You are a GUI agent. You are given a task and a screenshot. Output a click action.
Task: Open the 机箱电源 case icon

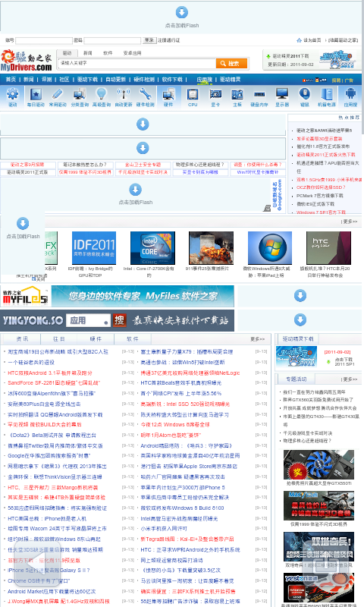coord(327,94)
